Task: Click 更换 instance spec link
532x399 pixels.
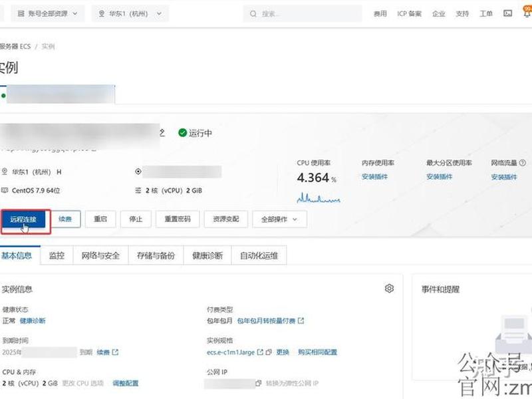Action: (x=283, y=352)
